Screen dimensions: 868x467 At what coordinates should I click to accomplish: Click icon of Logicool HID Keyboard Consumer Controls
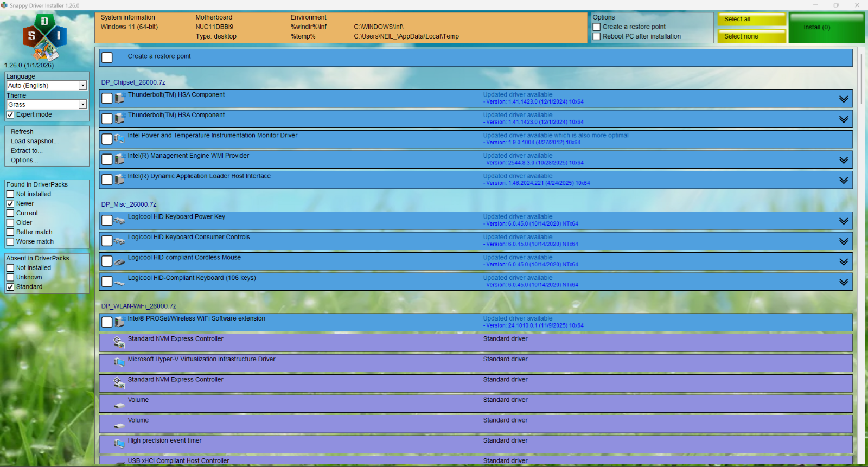[x=119, y=241]
